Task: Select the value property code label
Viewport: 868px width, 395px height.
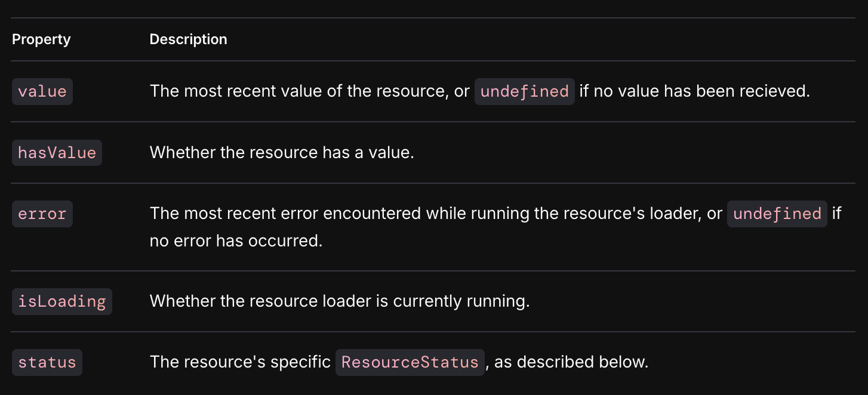Action: [x=42, y=92]
